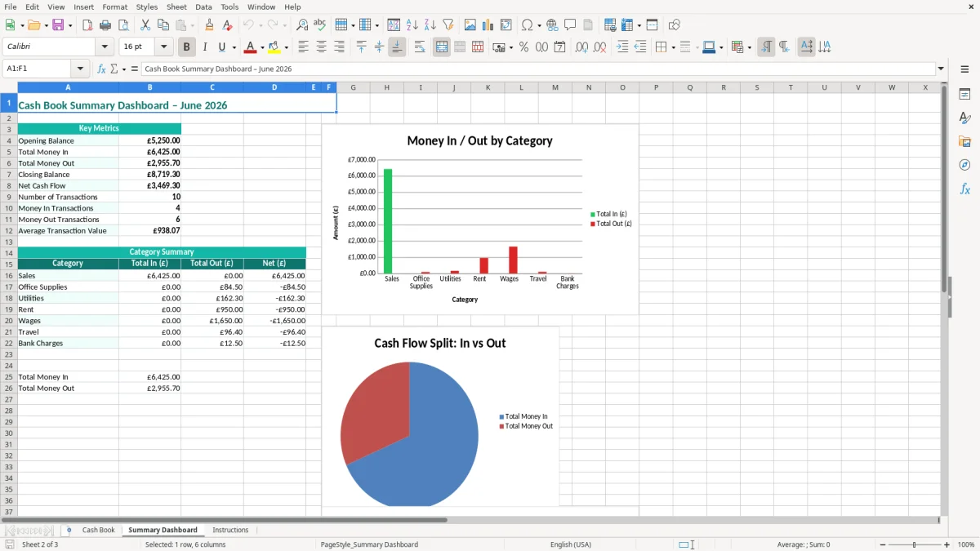Expand the Name Box dropdown
Screen dimensions: 980x551
click(80, 69)
